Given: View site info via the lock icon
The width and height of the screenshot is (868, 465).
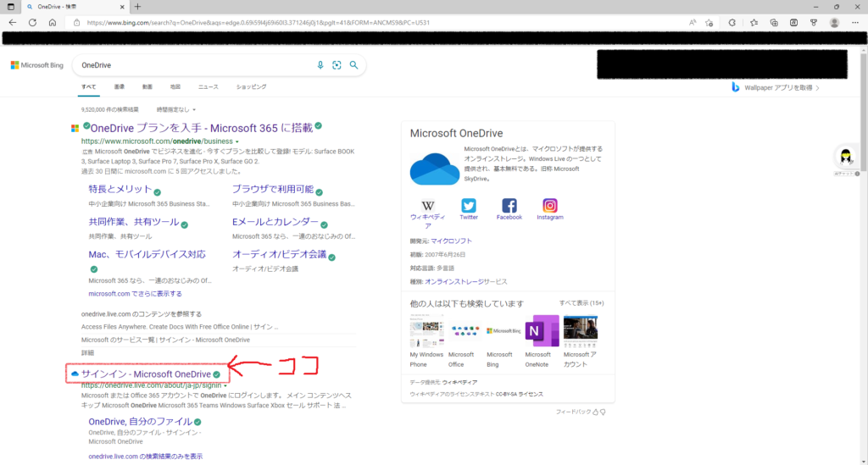Looking at the screenshot, I should (76, 23).
